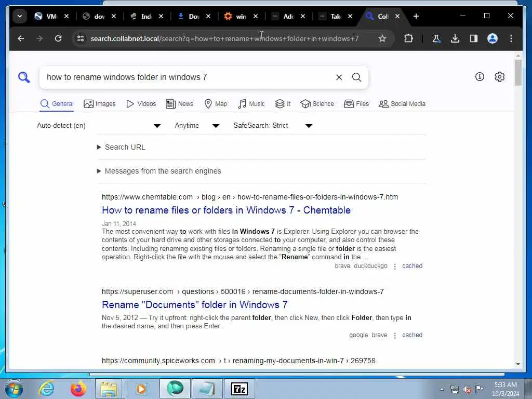Screen dimensions: 532x399
Task: Open more options for Chemtable result
Action: tap(395, 267)
